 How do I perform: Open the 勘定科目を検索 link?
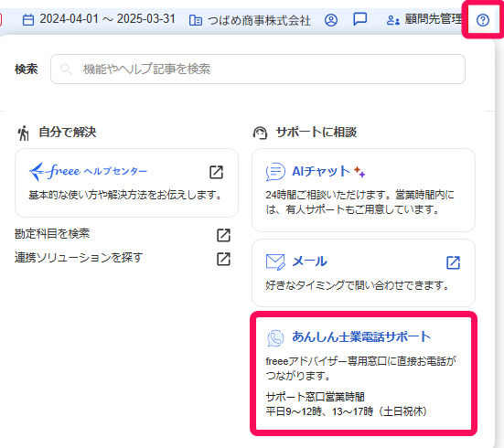click(52, 234)
